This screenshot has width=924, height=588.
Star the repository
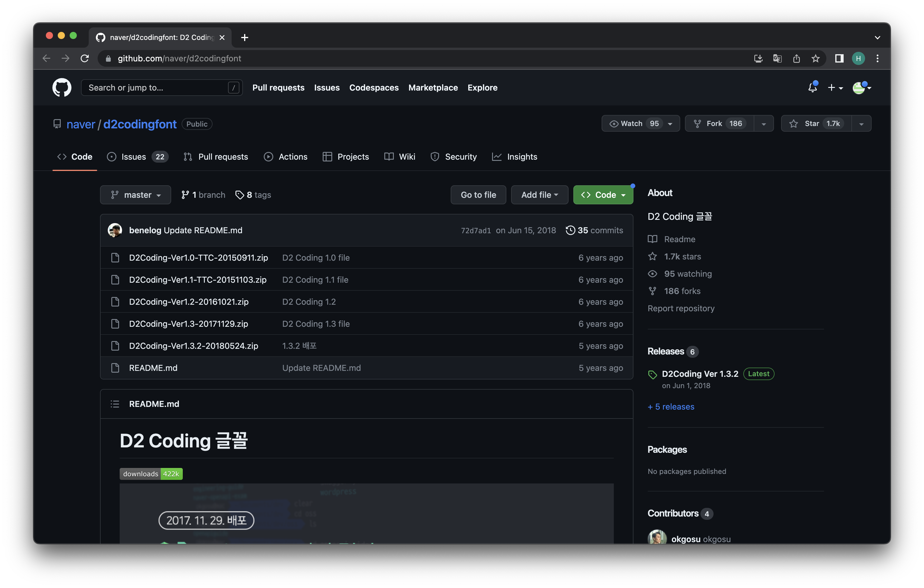pyautogui.click(x=816, y=123)
